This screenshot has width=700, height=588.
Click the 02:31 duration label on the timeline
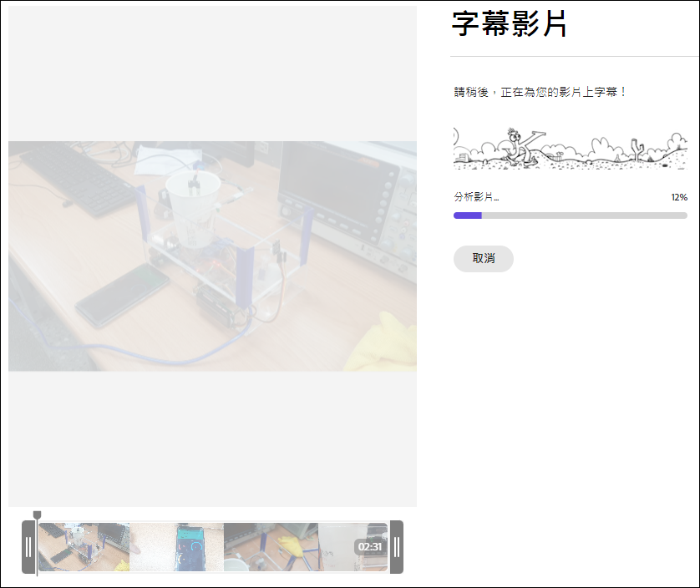[370, 547]
